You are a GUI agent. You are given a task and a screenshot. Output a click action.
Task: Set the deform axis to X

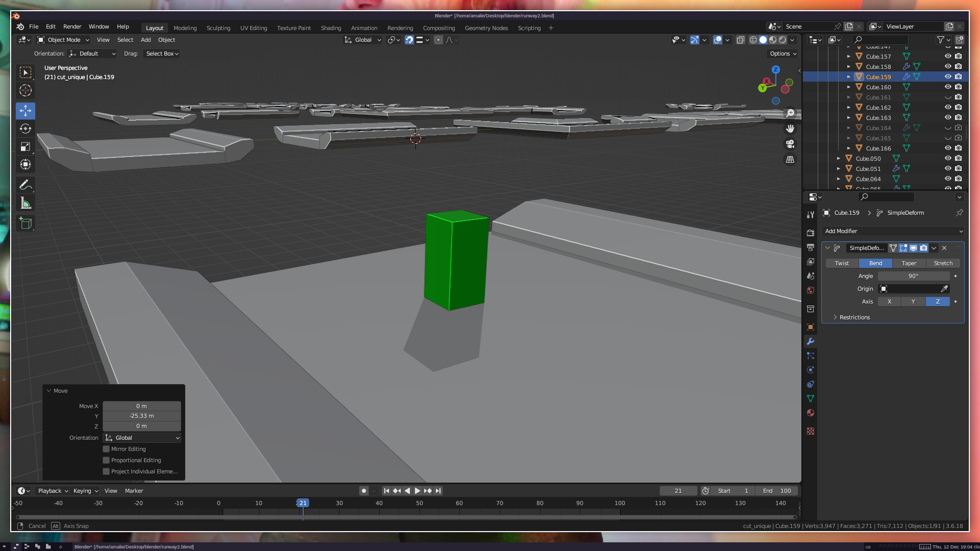pos(889,302)
